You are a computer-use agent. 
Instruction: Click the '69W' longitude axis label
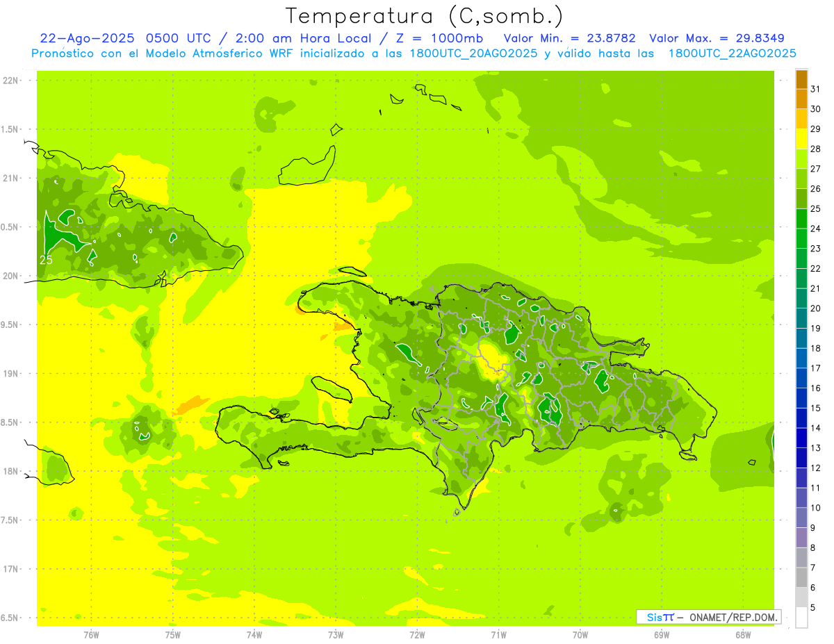pyautogui.click(x=662, y=634)
